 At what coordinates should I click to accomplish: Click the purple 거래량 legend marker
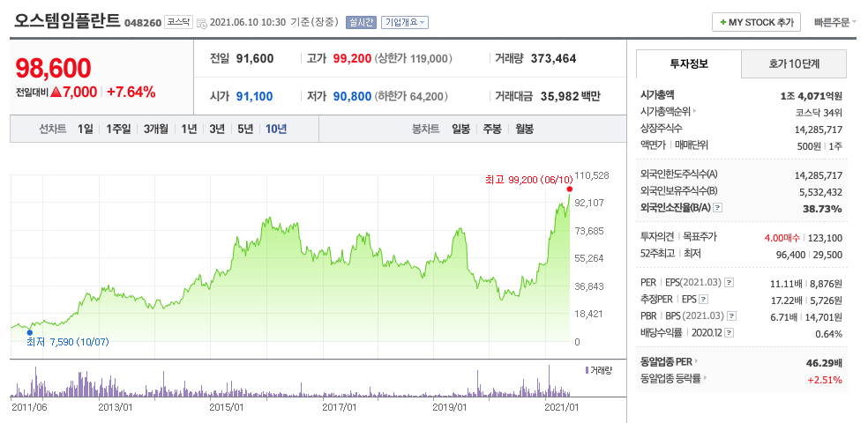coord(587,370)
